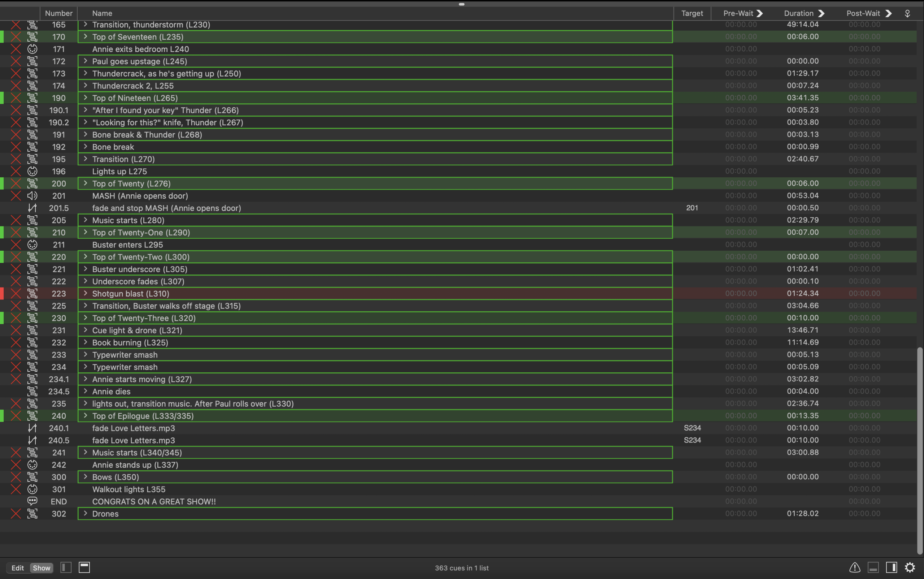Click network cue icon for Lights up L275
The height and width of the screenshot is (579, 924).
point(32,171)
